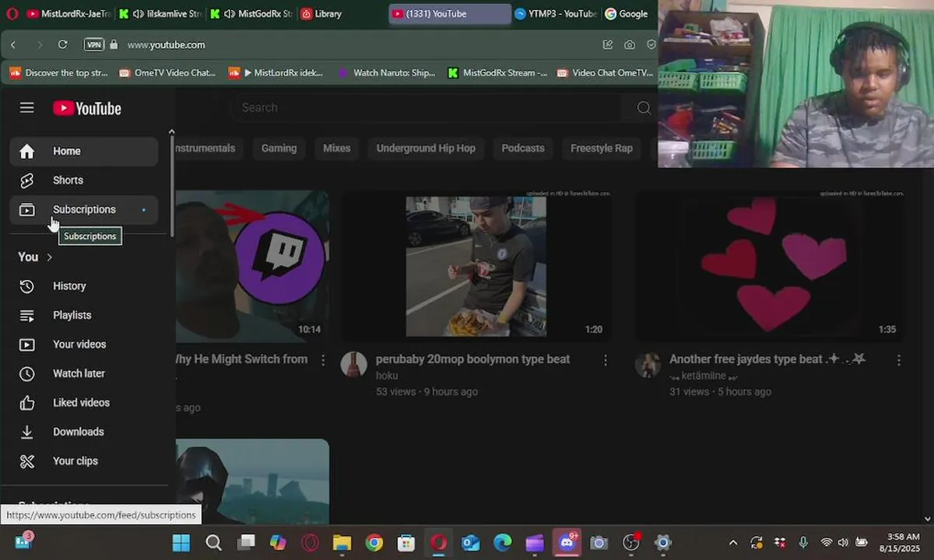
Task: Select the Underground Hip Hop chip
Action: (x=426, y=148)
